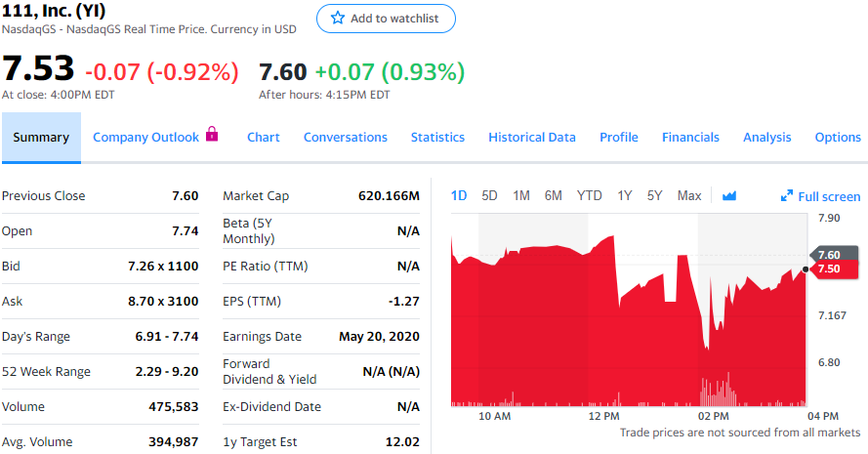Image resolution: width=868 pixels, height=454 pixels.
Task: Select the Financials tab
Action: (x=690, y=138)
